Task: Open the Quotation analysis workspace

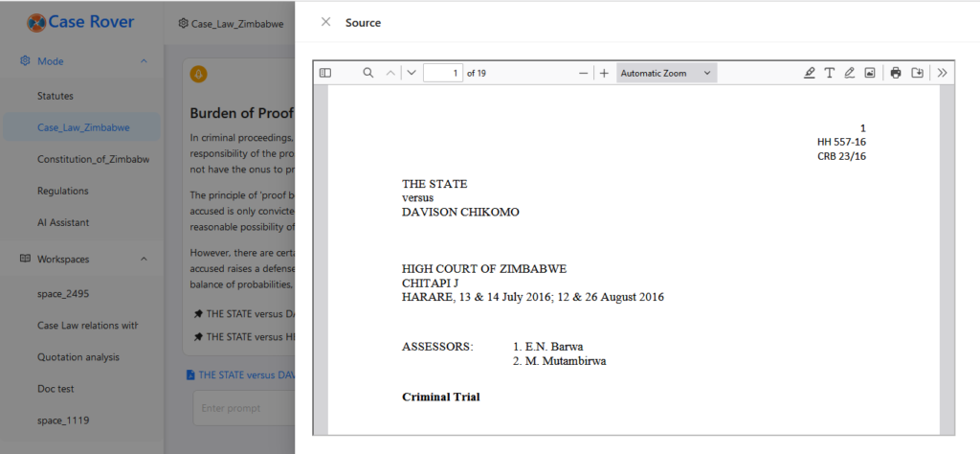Action: click(78, 357)
